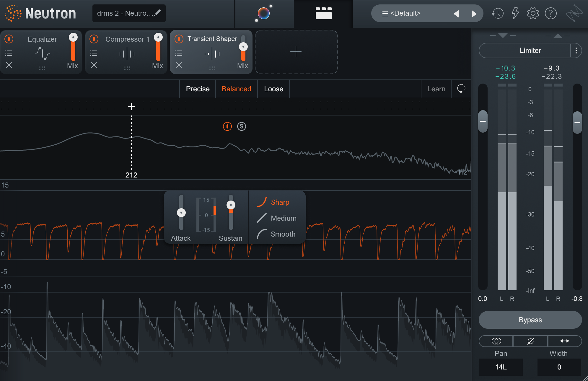Screen dimensions: 588x381
Task: Click the lightning bolt zero latency icon
Action: point(515,13)
